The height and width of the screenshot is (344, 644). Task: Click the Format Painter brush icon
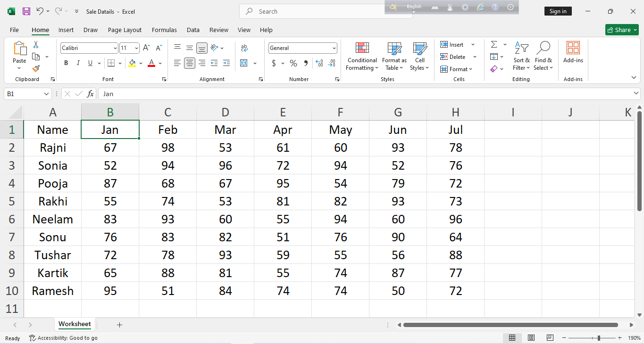[36, 68]
